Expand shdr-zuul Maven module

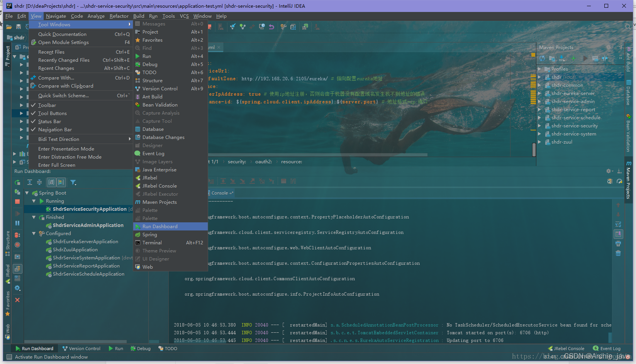[539, 142]
